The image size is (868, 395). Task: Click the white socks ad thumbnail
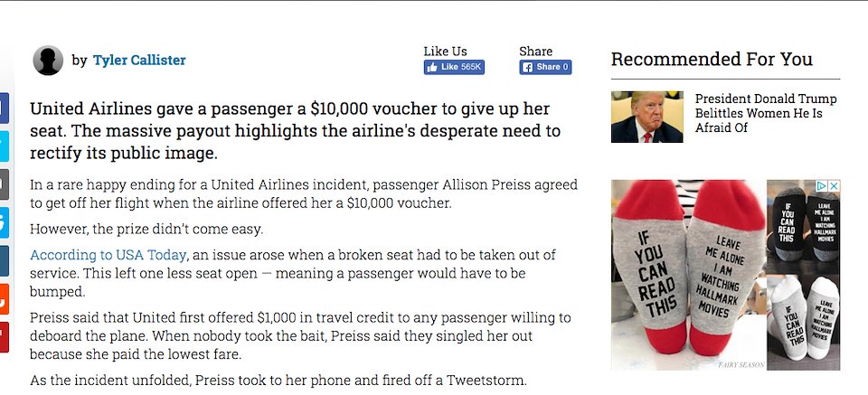pos(803,323)
